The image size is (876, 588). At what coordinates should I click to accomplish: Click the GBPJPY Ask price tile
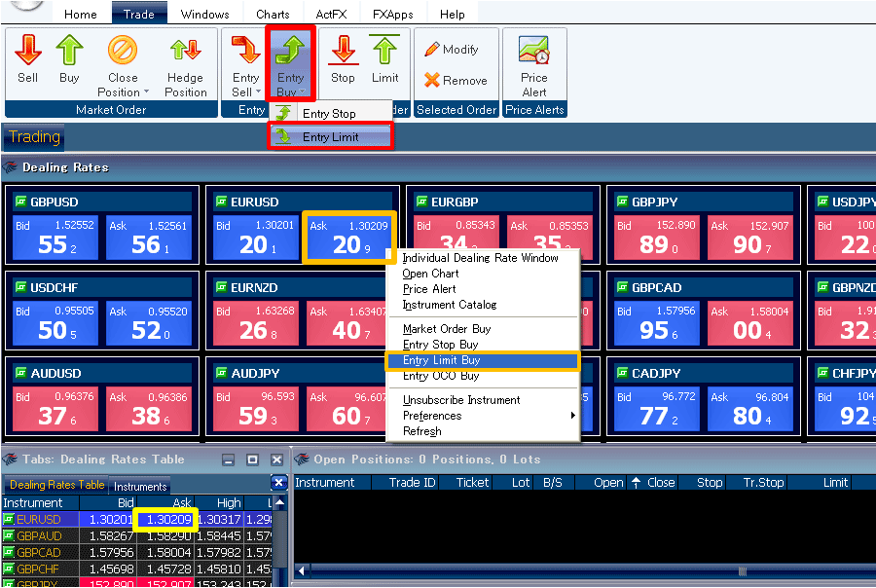(x=749, y=238)
